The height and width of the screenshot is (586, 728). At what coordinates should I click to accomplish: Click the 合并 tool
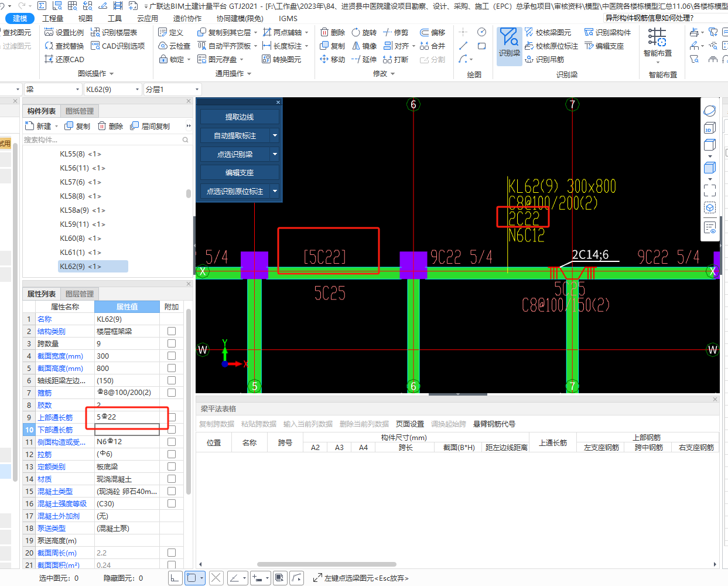point(432,46)
